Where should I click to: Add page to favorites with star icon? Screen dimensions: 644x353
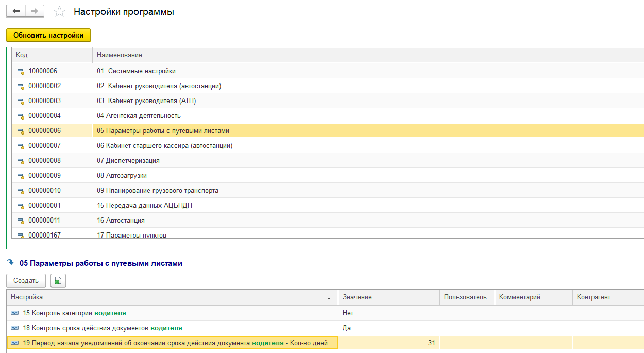[x=60, y=12]
